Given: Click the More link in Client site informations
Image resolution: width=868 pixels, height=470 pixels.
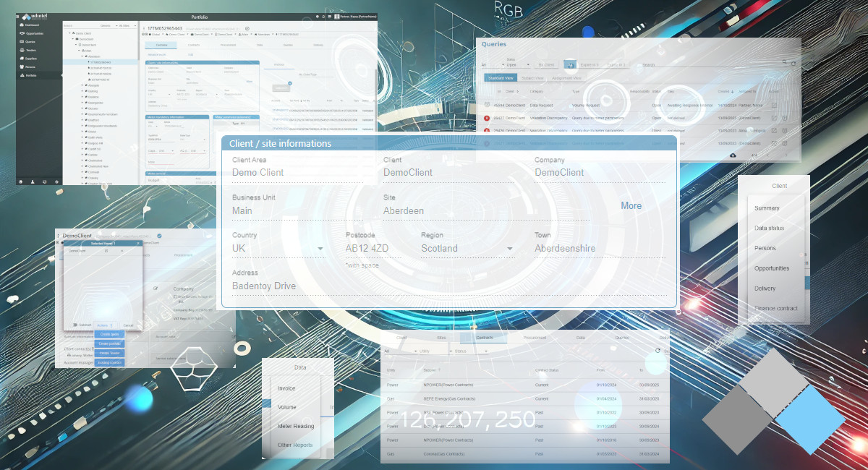Looking at the screenshot, I should 631,206.
